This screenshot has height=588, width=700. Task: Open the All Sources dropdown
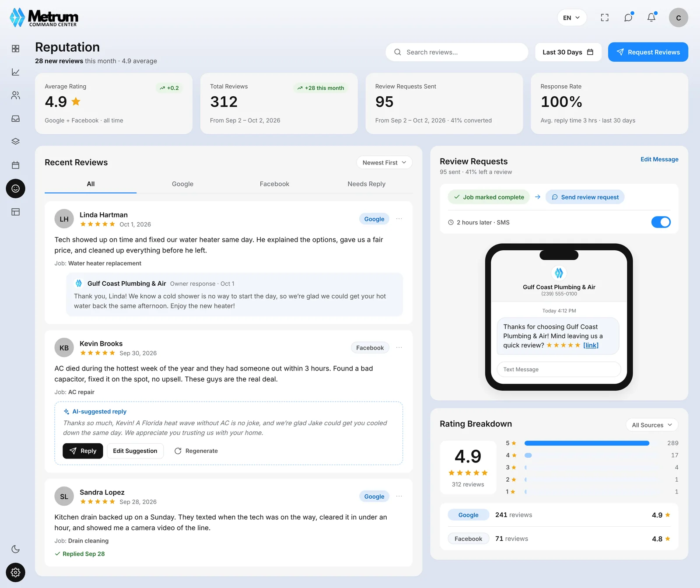coord(652,425)
